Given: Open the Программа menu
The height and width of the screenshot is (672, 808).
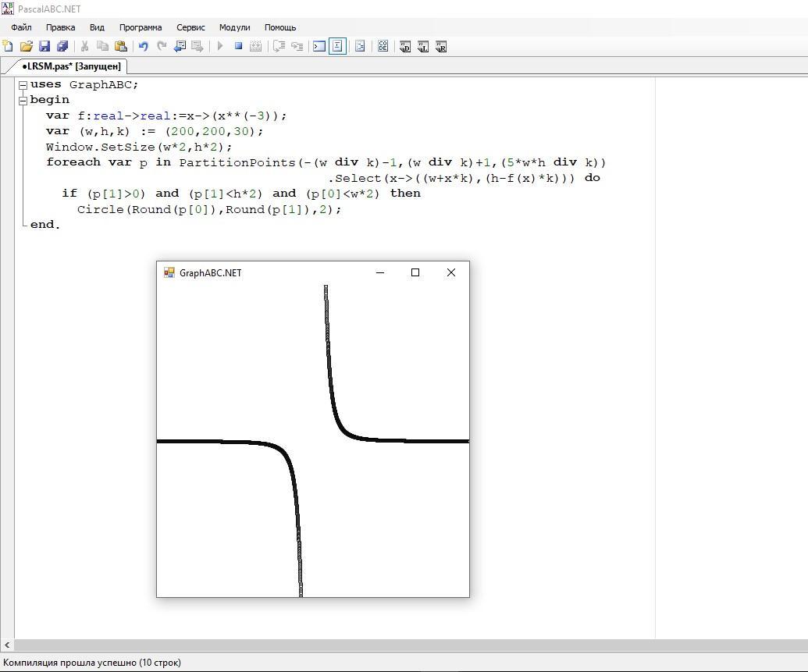Looking at the screenshot, I should coord(141,27).
